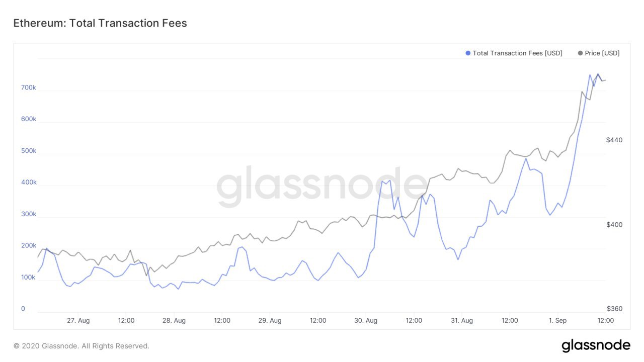Click the "30. Aug" x-axis date

pyautogui.click(x=366, y=320)
